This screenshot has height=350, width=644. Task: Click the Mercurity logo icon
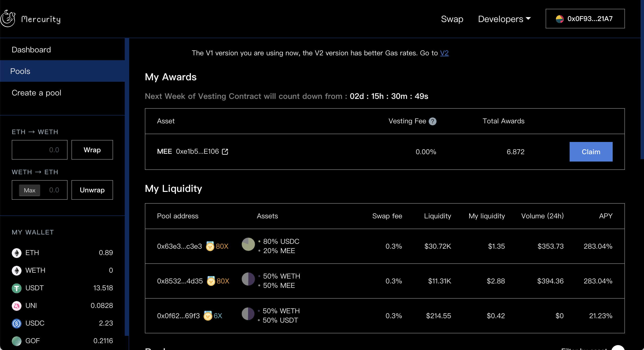(x=8, y=19)
